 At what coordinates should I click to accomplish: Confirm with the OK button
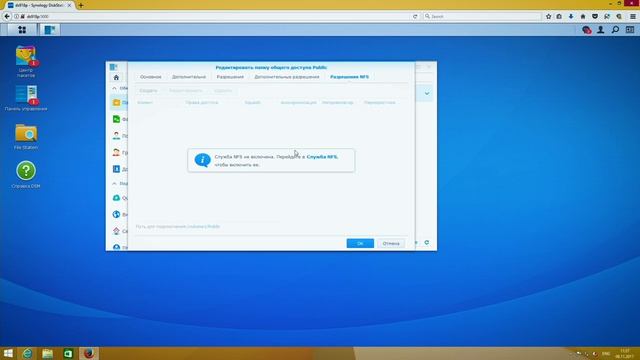[360, 243]
